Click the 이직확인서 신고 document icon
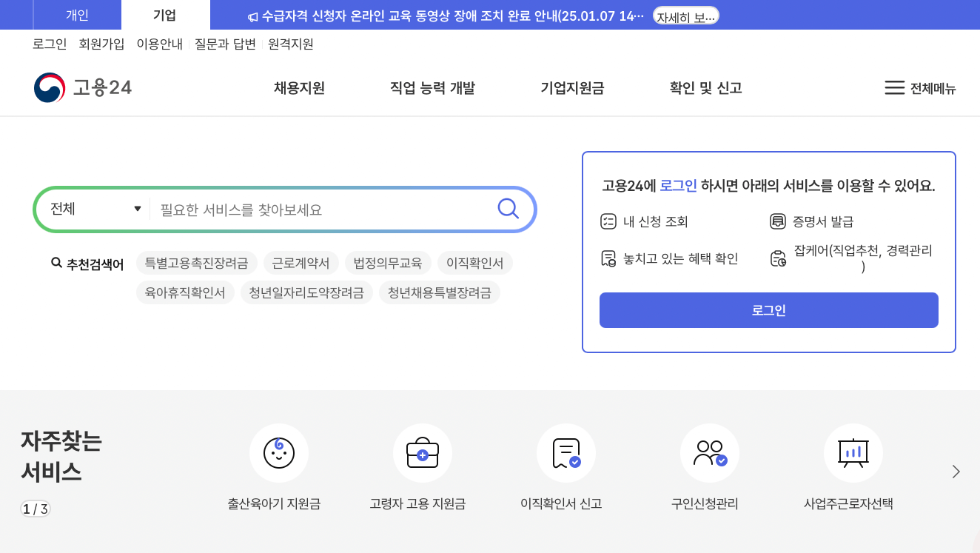This screenshot has height=553, width=980. 566,453
